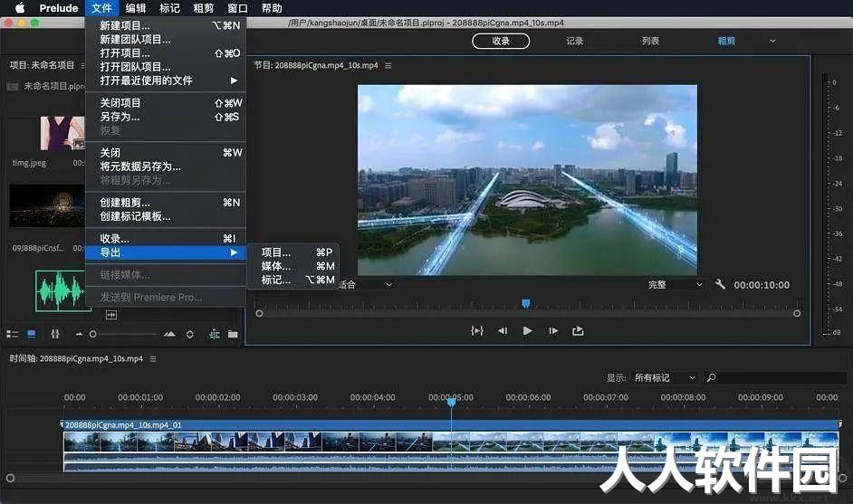853x504 pixels.
Task: Choose 媒体... in export submenu
Action: (x=293, y=266)
